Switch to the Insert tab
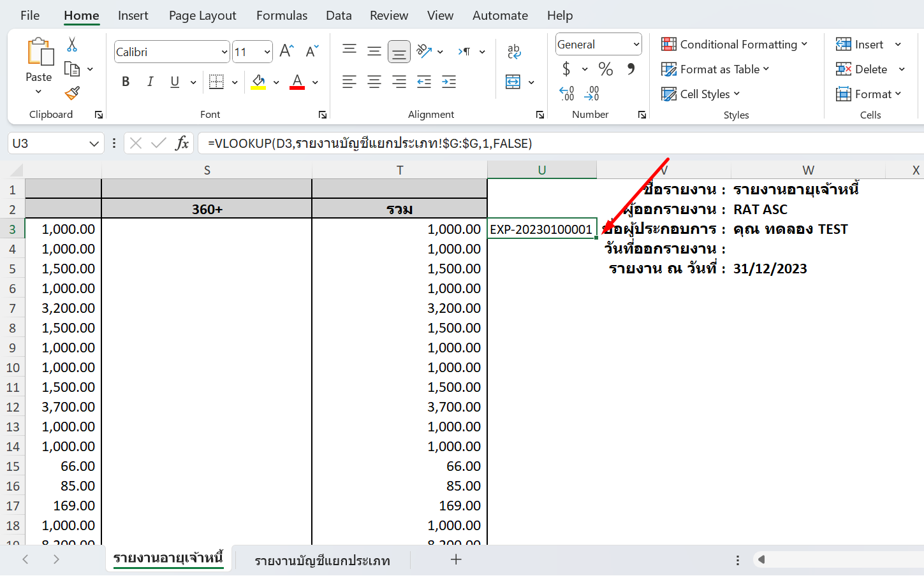The height and width of the screenshot is (576, 924). [x=133, y=15]
